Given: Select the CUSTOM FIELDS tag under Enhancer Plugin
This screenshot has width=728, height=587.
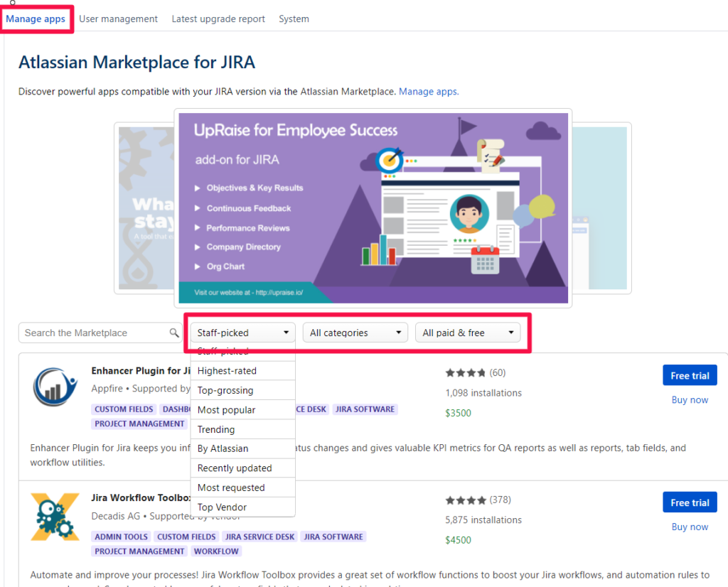Looking at the screenshot, I should click(124, 409).
